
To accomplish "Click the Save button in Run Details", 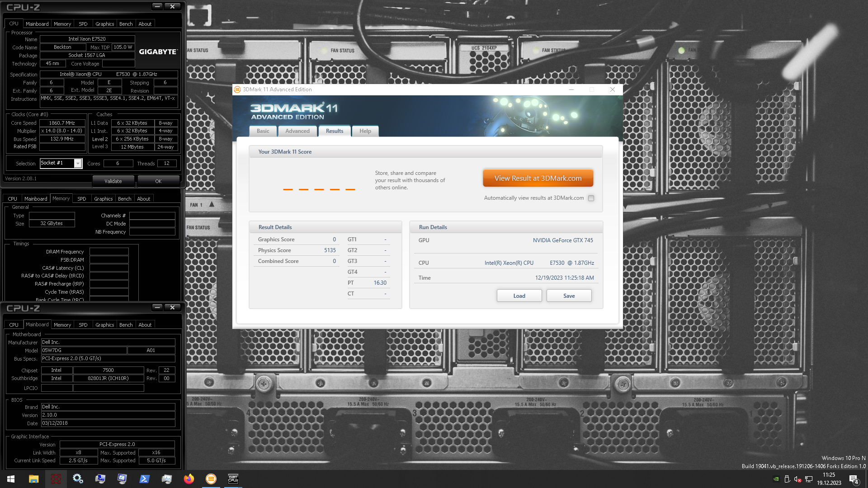I will click(x=569, y=296).
